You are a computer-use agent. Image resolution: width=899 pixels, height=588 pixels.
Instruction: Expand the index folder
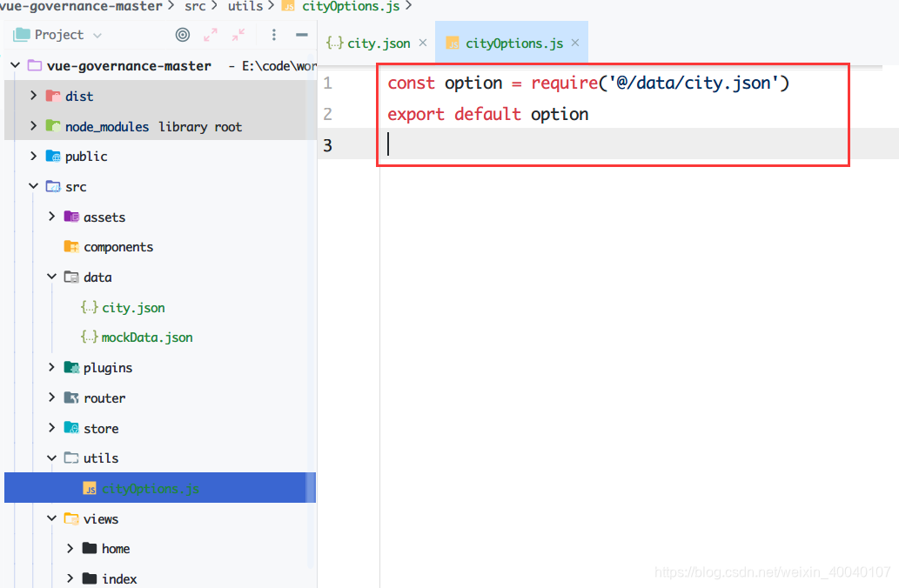click(70, 578)
